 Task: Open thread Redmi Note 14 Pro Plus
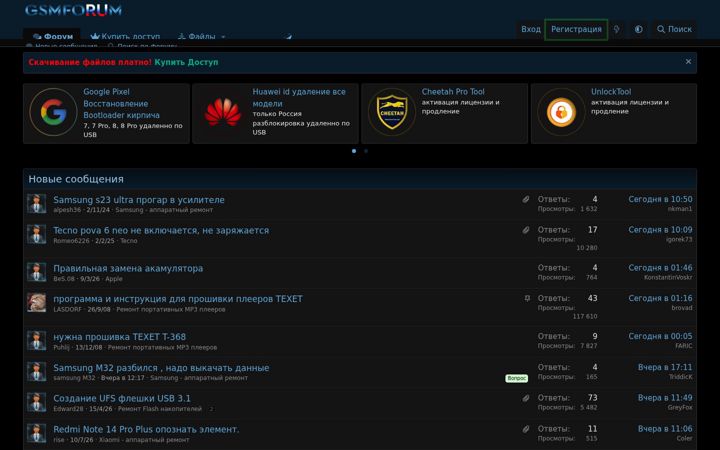pyautogui.click(x=146, y=429)
